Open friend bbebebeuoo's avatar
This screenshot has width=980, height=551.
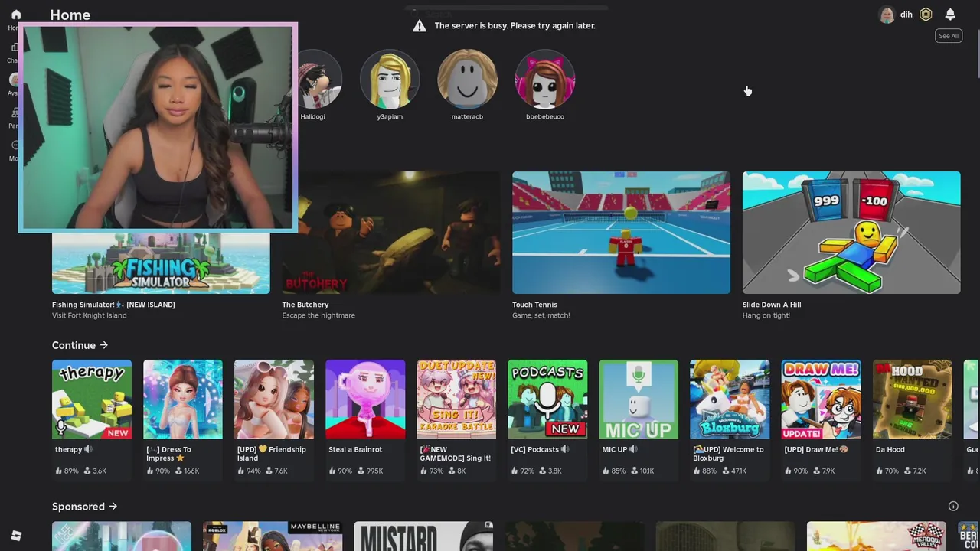[544, 80]
